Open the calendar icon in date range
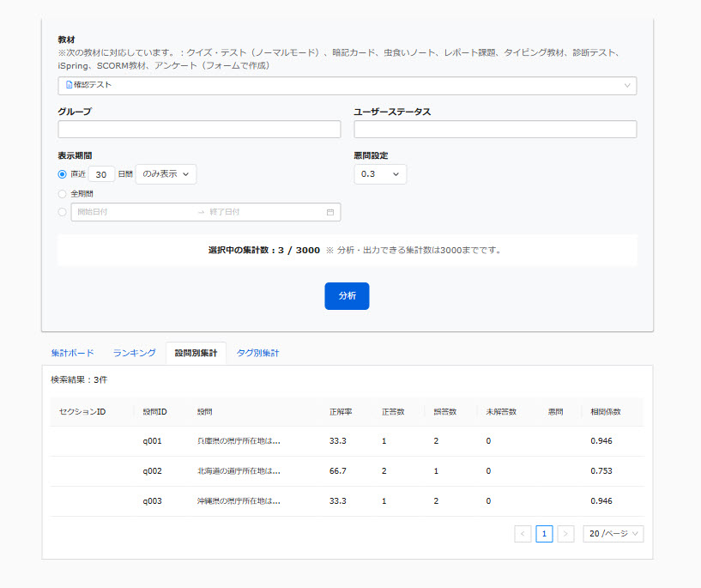701x588 pixels. pos(330,212)
